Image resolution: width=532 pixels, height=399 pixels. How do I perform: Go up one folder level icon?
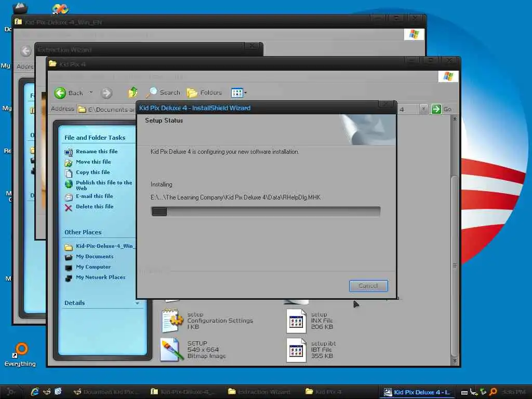pos(133,92)
